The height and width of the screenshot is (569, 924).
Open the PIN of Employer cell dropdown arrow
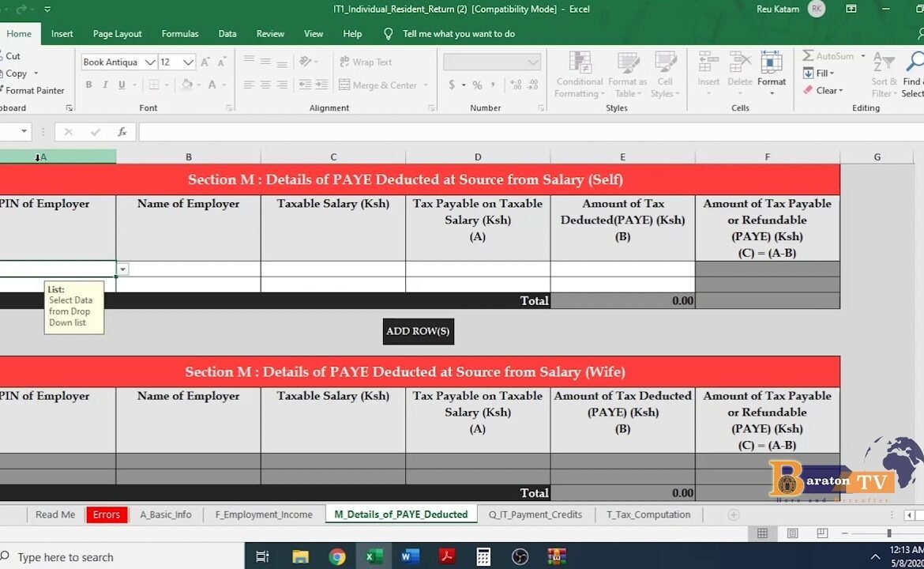(x=122, y=269)
